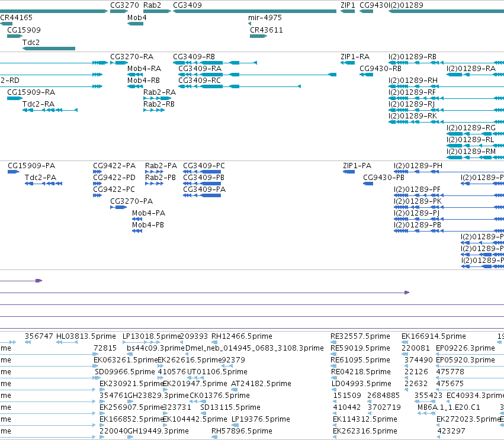The width and height of the screenshot is (504, 440).
Task: Select the ZIP1 gene label
Action: click(x=348, y=5)
